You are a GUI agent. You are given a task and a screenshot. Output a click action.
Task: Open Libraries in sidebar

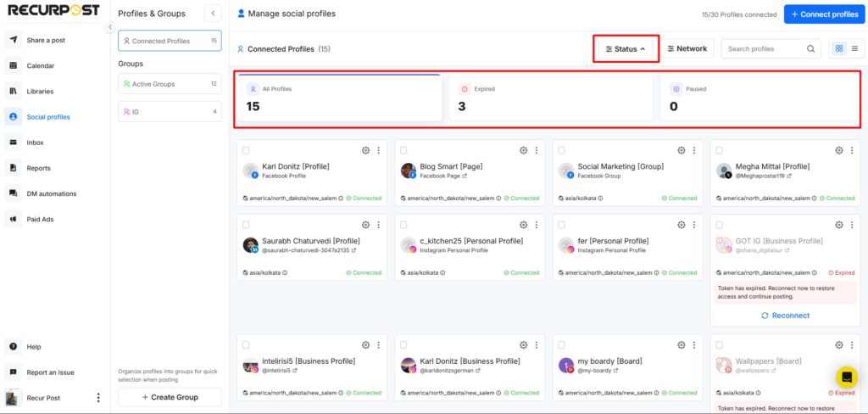40,92
